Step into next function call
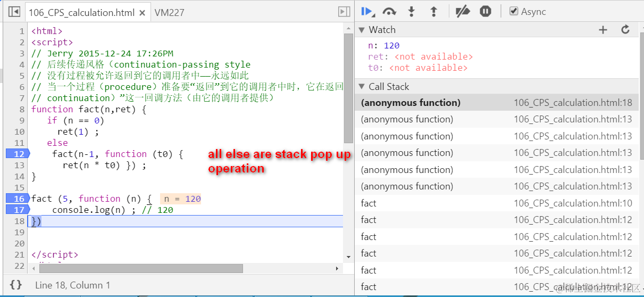Viewport: 644px width, 297px height. [411, 11]
